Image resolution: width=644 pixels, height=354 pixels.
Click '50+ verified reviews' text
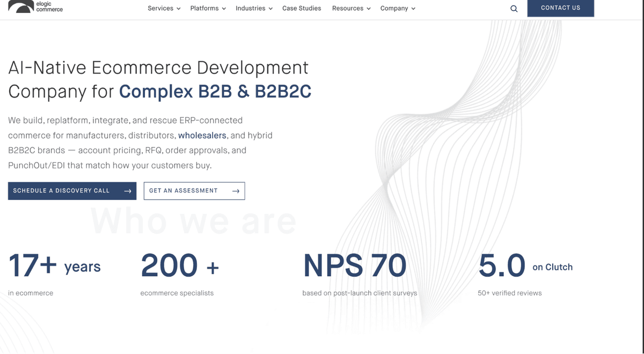[x=510, y=293]
